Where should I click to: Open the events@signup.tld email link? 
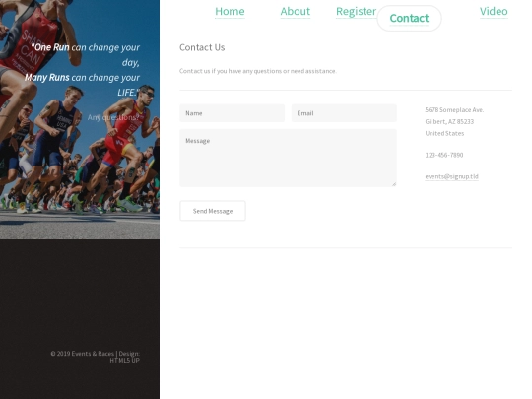click(451, 176)
